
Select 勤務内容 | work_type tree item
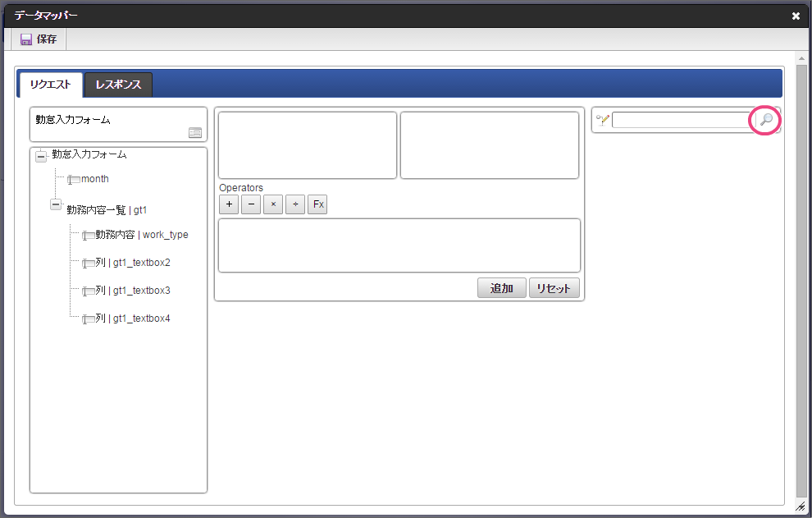[x=142, y=235]
